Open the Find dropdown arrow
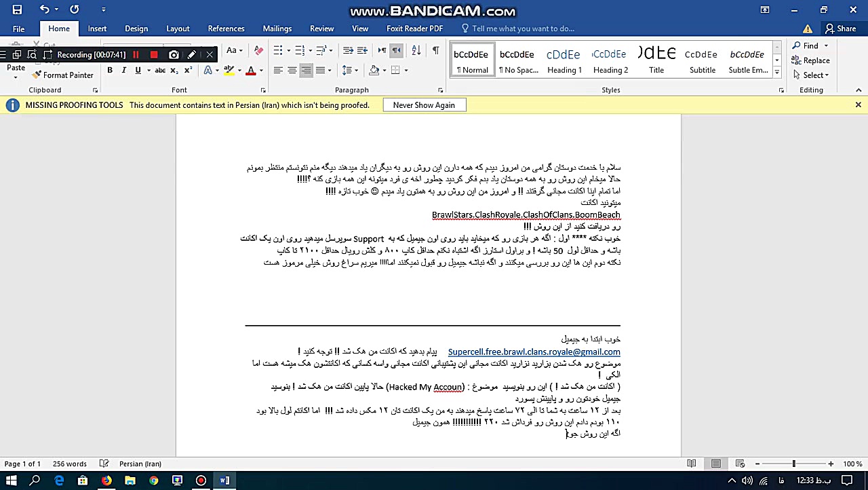The height and width of the screenshot is (490, 868). pos(826,45)
